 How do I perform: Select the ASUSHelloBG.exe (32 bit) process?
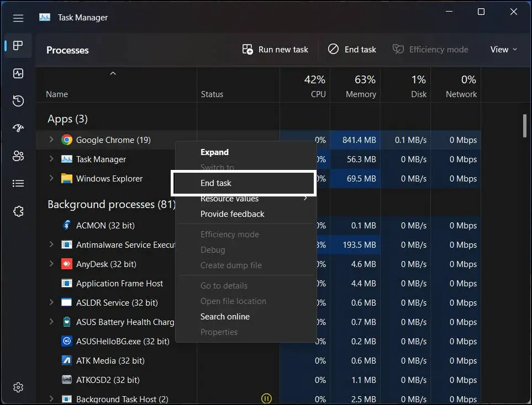click(x=123, y=342)
